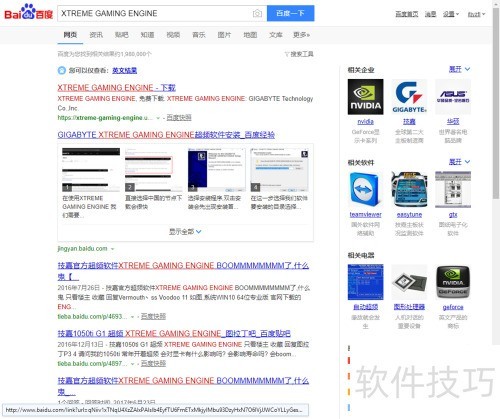The height and width of the screenshot is (419, 500).
Task: Open the gtk text link
Action: 453,214
